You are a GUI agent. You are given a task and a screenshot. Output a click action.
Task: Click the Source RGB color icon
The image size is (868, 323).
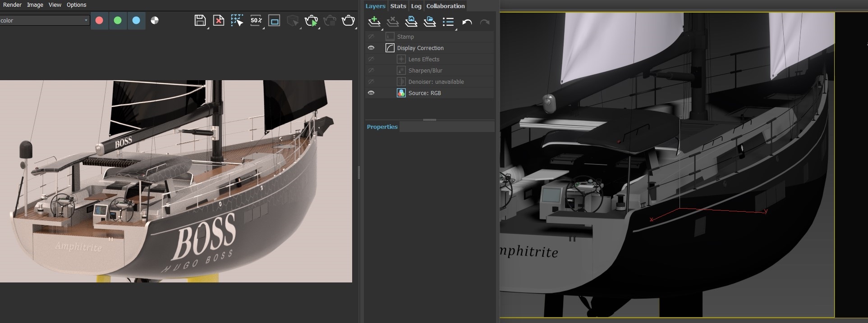(401, 93)
